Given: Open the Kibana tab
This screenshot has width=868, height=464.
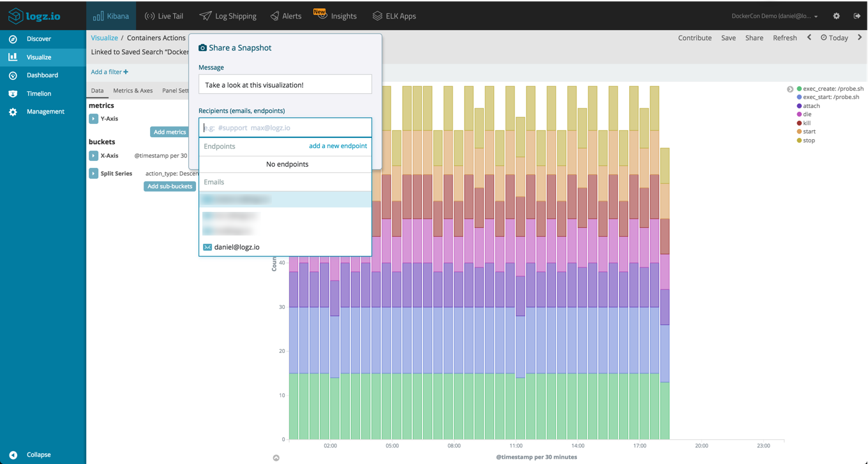Looking at the screenshot, I should [111, 16].
